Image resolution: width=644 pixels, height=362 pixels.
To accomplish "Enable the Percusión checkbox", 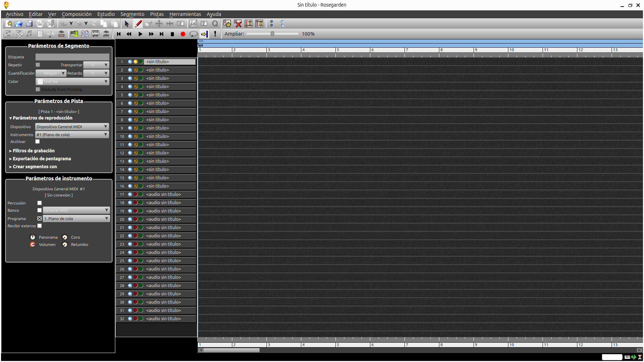I will pos(39,203).
